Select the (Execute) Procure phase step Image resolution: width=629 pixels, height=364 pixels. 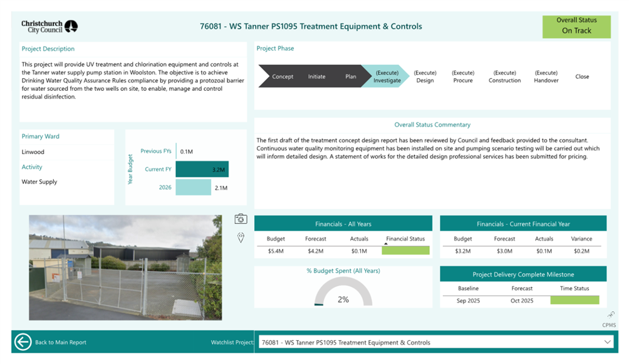[463, 76]
